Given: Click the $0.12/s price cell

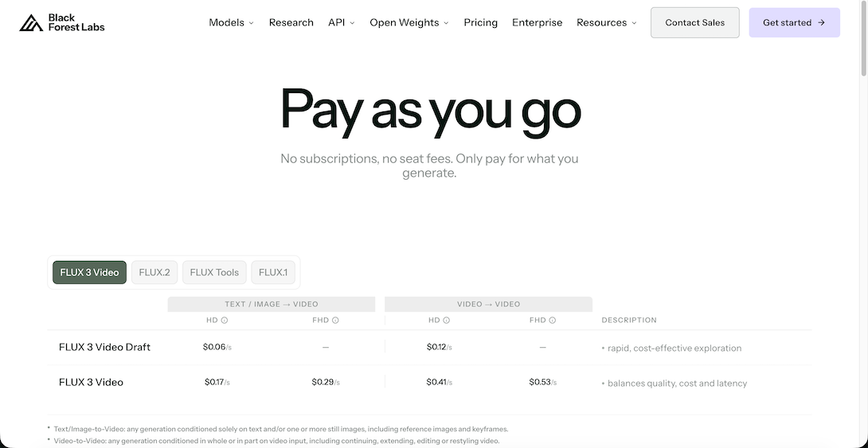Looking at the screenshot, I should click(x=439, y=347).
